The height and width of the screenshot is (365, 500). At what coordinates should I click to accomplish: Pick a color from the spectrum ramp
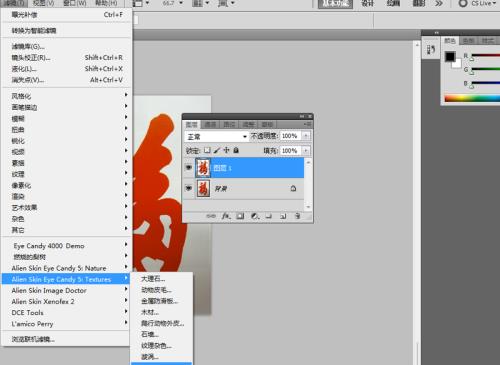(x=472, y=99)
